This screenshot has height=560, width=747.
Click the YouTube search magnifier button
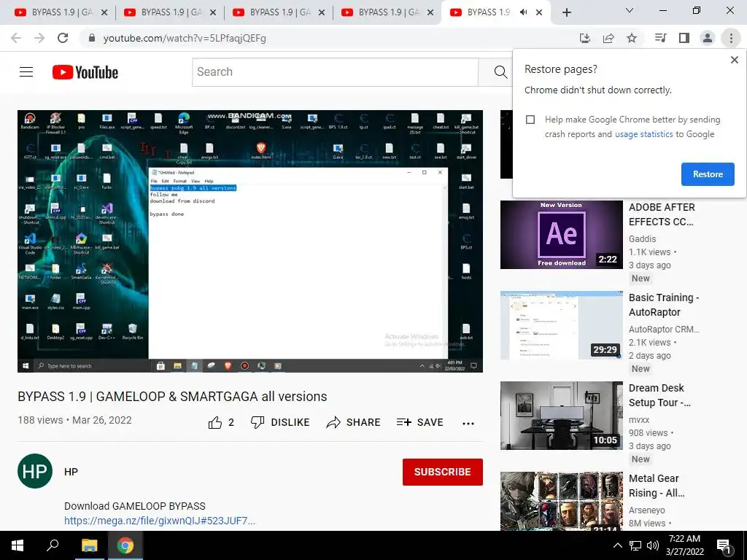[500, 72]
